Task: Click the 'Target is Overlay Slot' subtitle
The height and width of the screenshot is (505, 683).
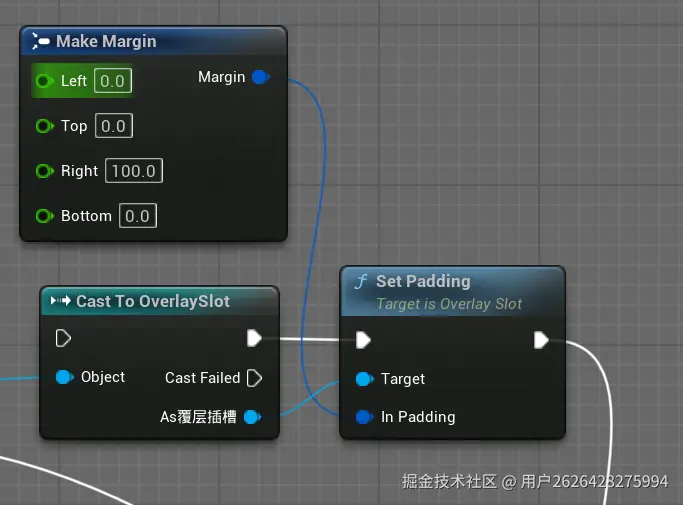Action: coord(449,304)
